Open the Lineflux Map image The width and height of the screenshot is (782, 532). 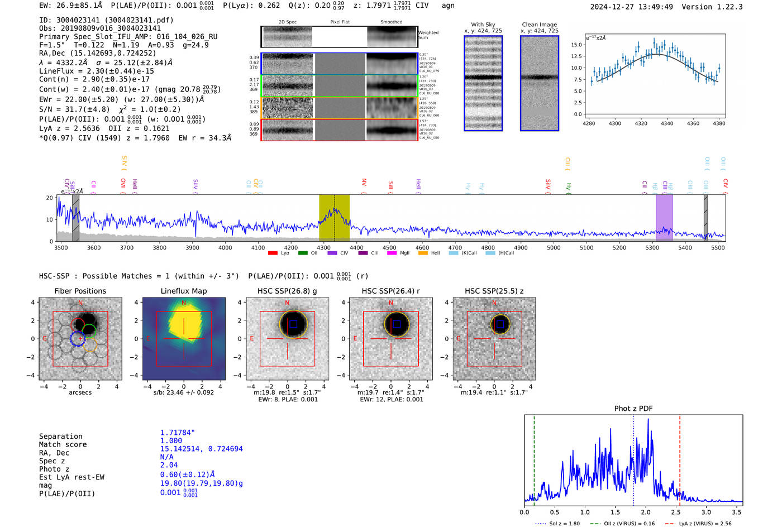[184, 339]
